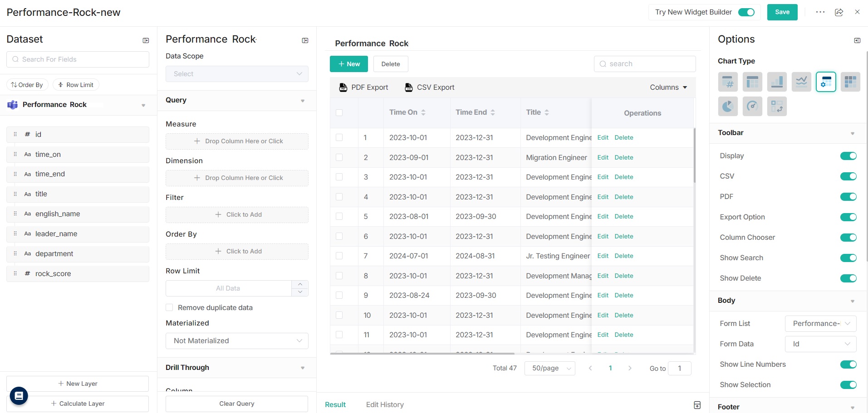The width and height of the screenshot is (868, 413).
Task: Click the Search For Fields input
Action: 78,59
